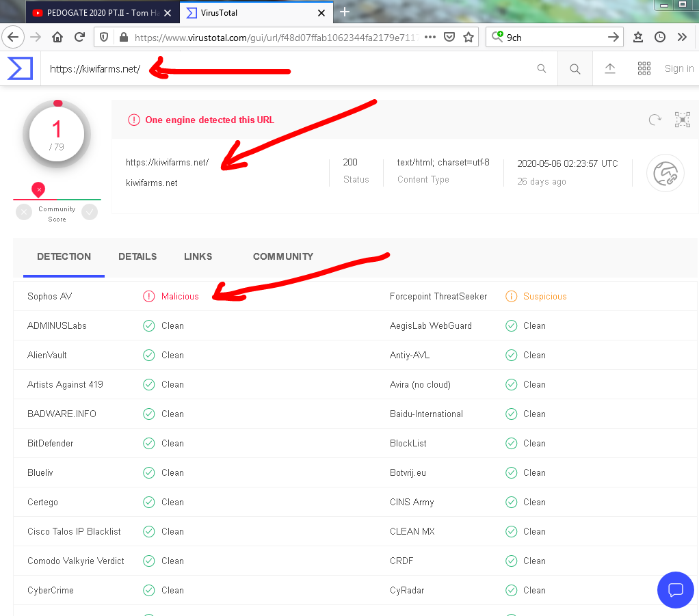Click the browser address bar URL

click(x=276, y=38)
